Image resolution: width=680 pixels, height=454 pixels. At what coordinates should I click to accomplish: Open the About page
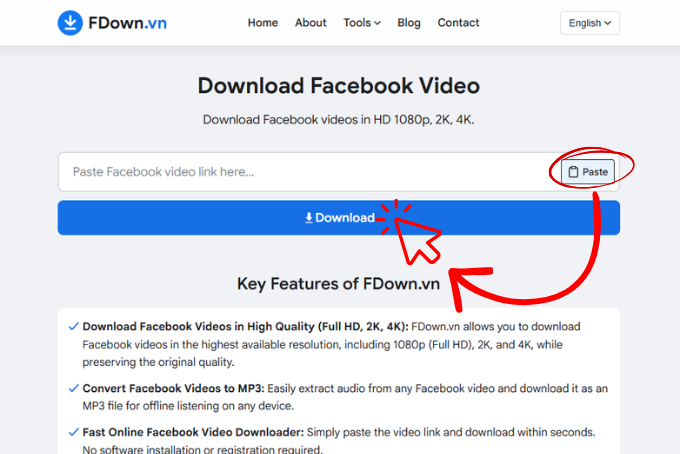[x=311, y=23]
